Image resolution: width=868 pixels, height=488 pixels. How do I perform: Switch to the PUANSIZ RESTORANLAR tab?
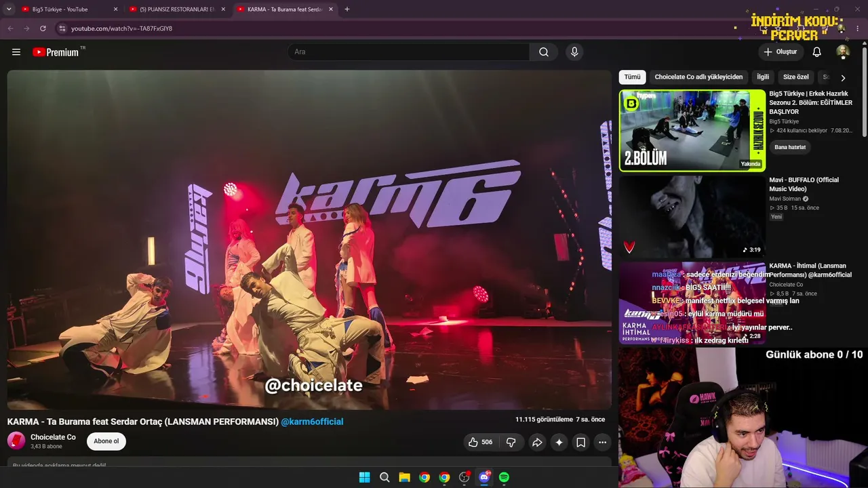click(x=176, y=9)
